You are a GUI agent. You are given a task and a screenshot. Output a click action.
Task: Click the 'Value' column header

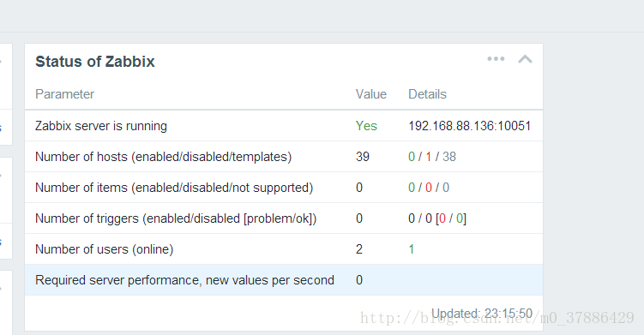click(370, 94)
